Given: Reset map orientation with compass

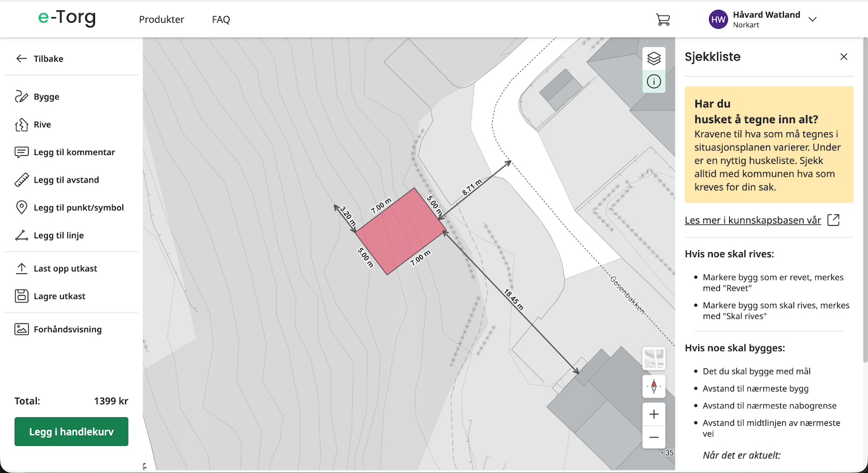Looking at the screenshot, I should (654, 387).
